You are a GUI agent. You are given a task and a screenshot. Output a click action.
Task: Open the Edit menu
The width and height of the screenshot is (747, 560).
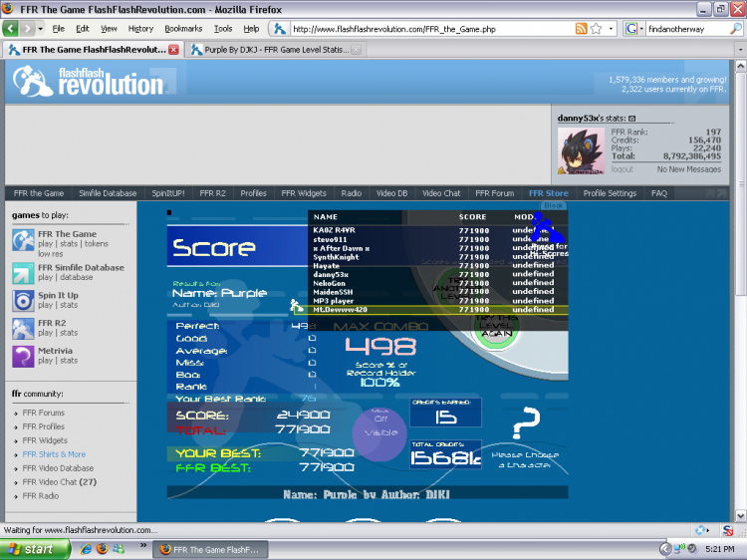point(83,29)
